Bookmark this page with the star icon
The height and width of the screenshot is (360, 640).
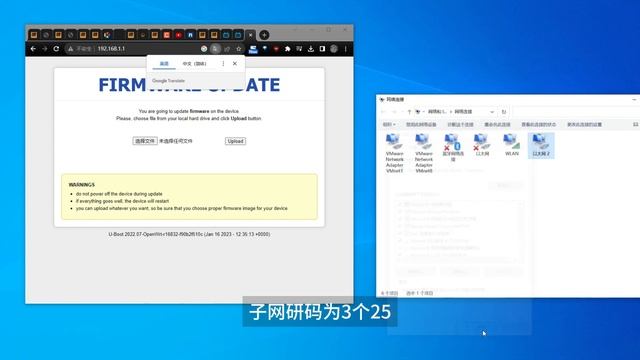239,49
